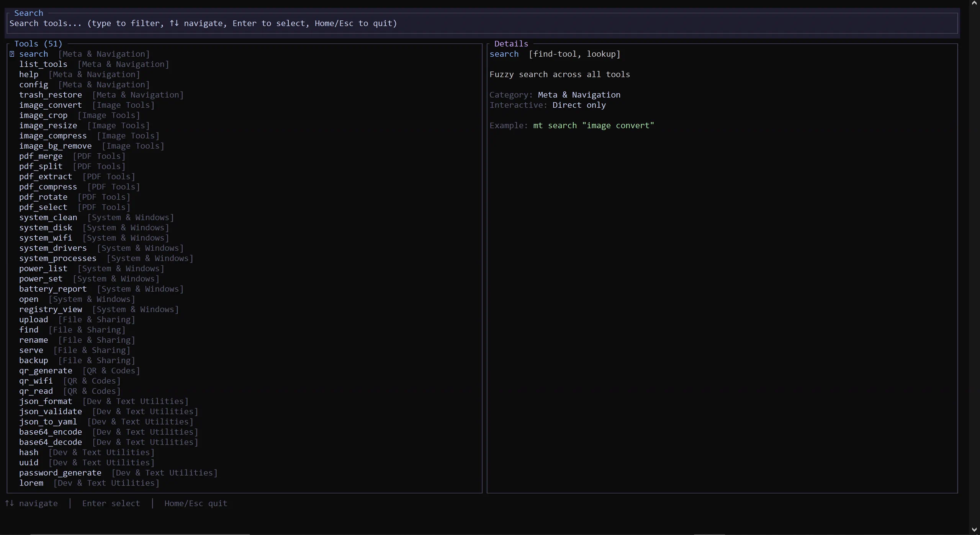The width and height of the screenshot is (980, 535).
Task: Select the base64_encode tool
Action: point(244,432)
